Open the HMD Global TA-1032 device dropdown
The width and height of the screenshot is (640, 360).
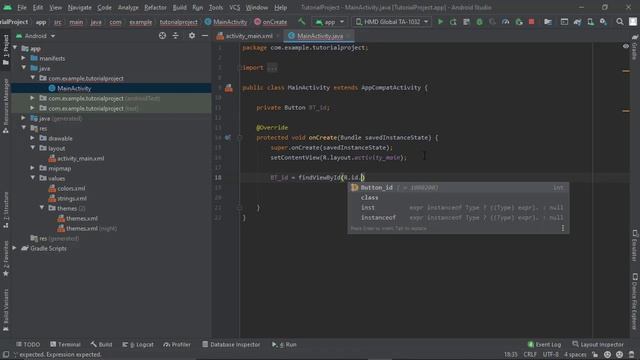point(392,22)
